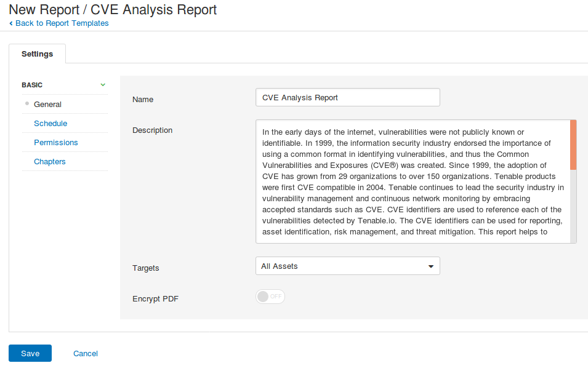Click the Cancel link

(x=86, y=353)
